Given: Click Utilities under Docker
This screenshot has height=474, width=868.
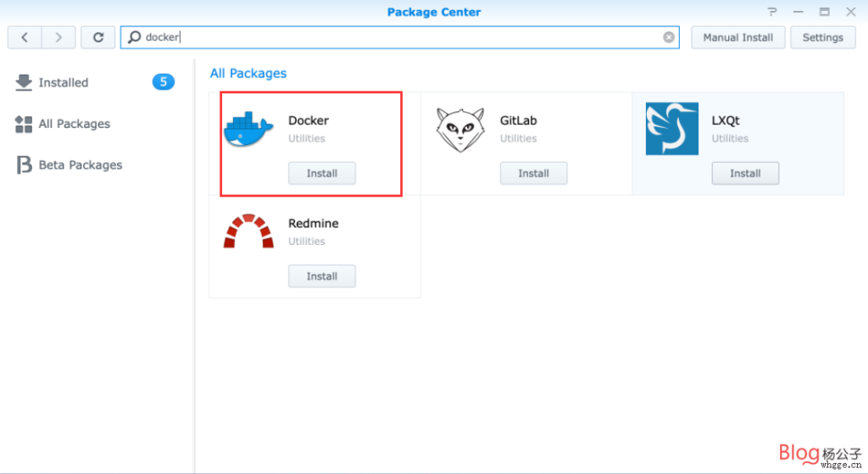Looking at the screenshot, I should [x=307, y=138].
